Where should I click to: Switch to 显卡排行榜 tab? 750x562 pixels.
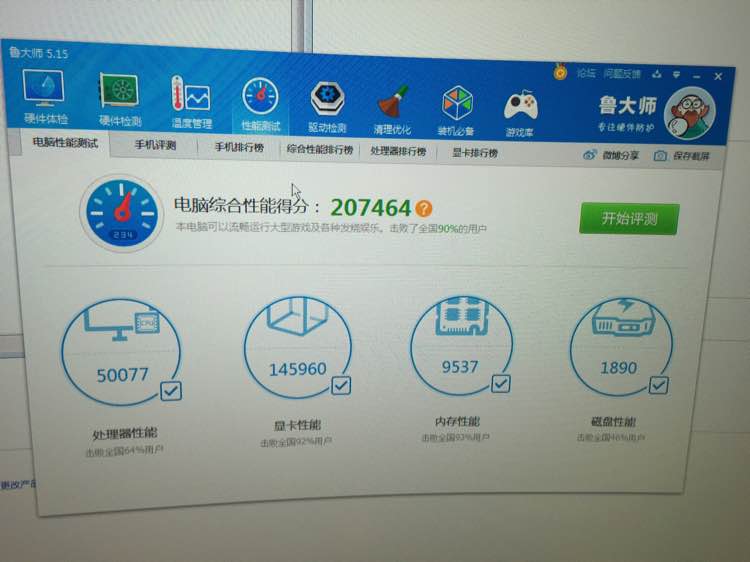point(475,153)
